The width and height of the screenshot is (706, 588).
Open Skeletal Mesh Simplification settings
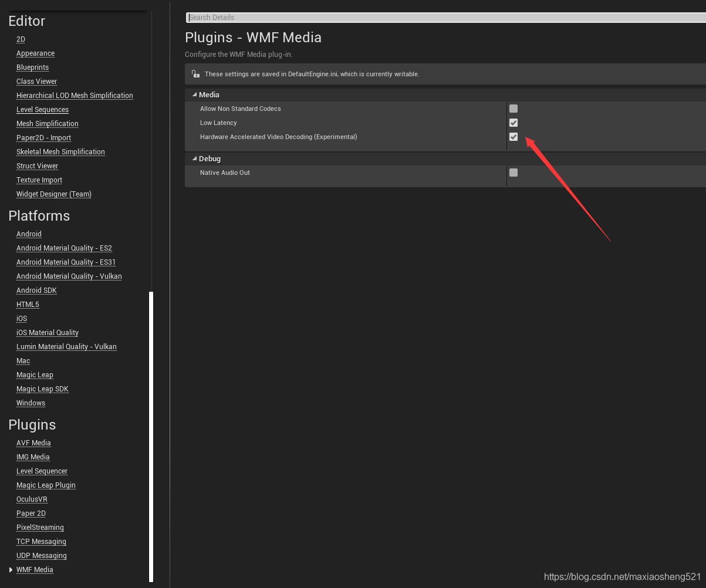pyautogui.click(x=60, y=152)
